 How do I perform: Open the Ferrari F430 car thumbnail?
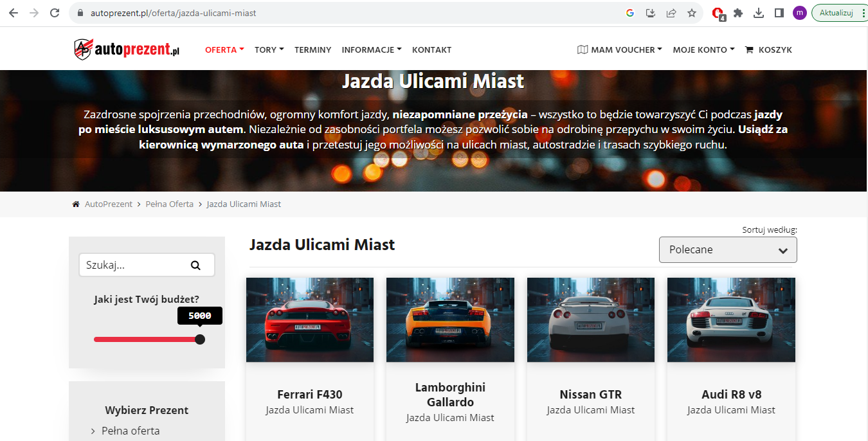point(310,320)
